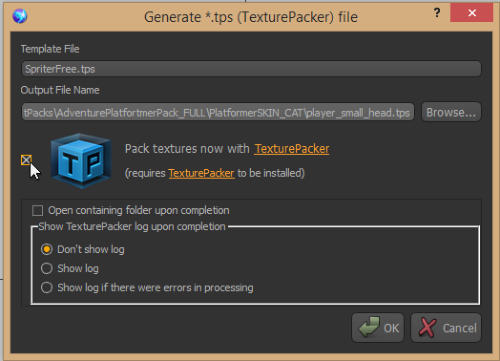Select the Don't show log option
Image resolution: width=500 pixels, height=361 pixels.
tap(46, 249)
